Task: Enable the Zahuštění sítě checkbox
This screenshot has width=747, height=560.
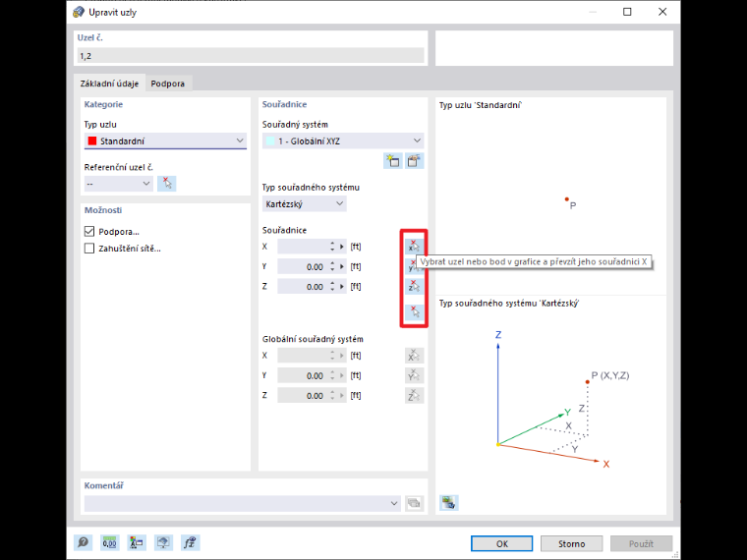Action: pyautogui.click(x=89, y=249)
